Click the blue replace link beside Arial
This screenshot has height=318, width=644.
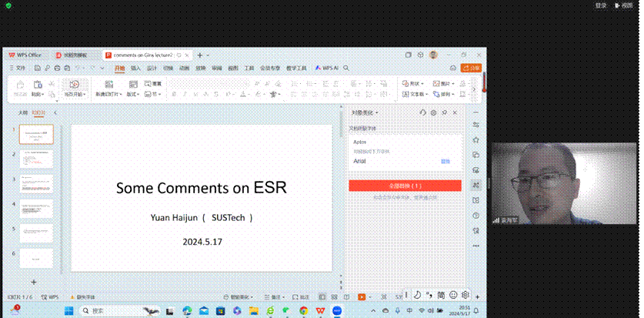coord(445,162)
